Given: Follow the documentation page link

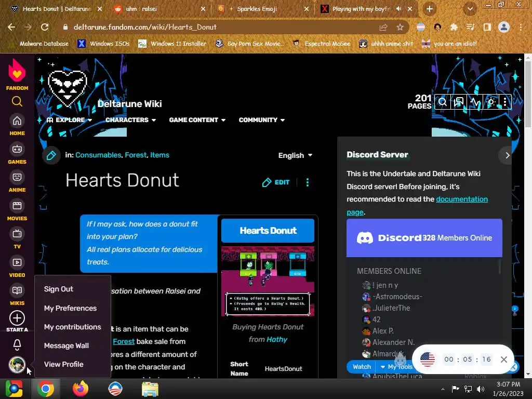Looking at the screenshot, I should click(x=462, y=199).
